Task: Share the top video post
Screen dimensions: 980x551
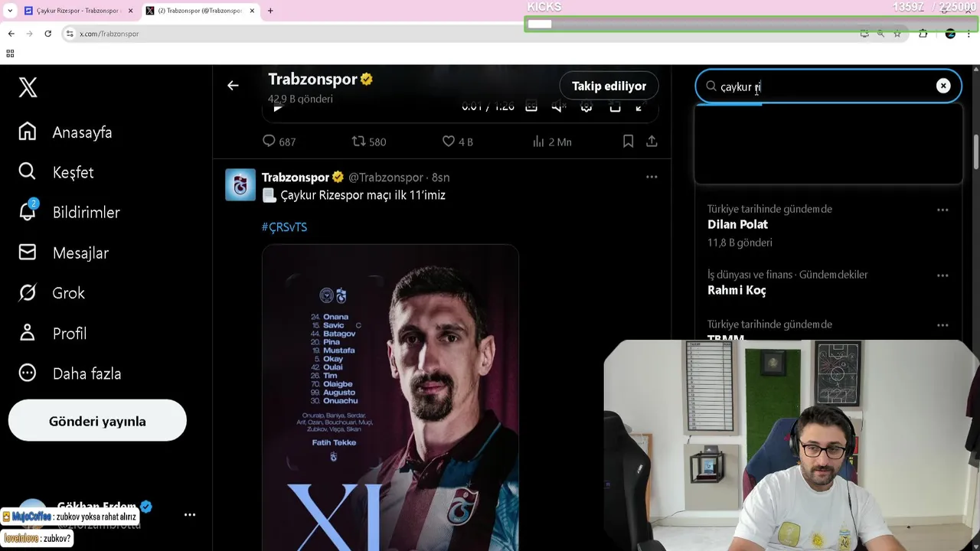Action: [652, 142]
